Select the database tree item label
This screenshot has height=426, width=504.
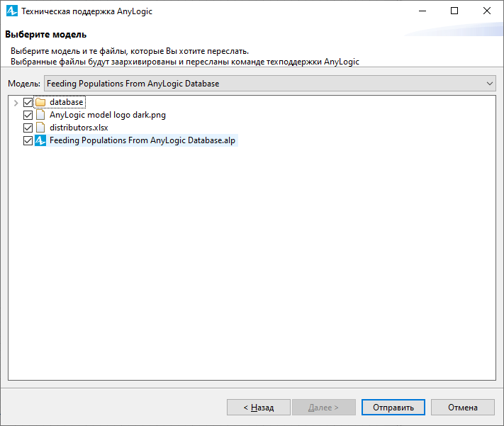(x=66, y=102)
